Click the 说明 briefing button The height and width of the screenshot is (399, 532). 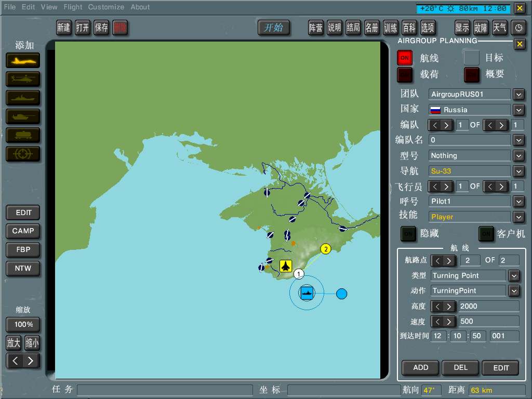coord(335,28)
